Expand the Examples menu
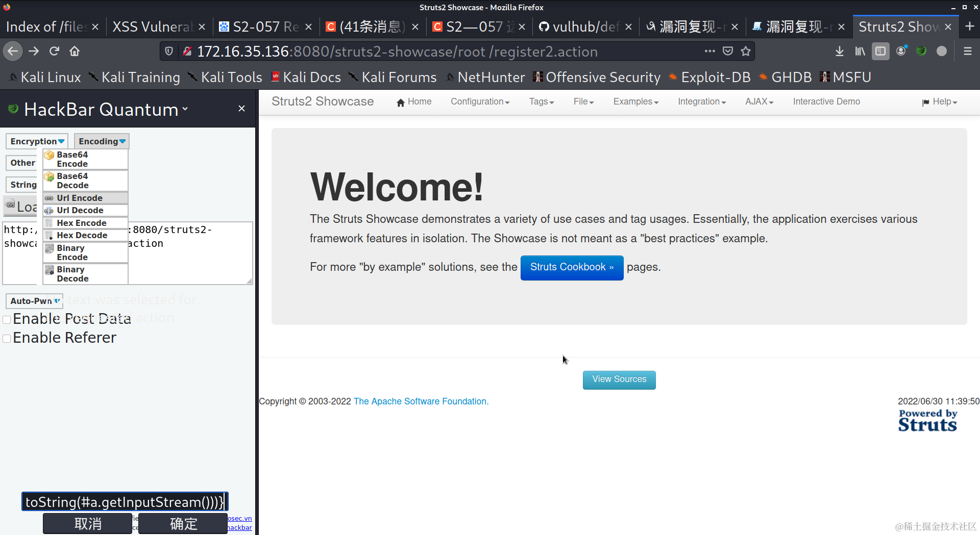This screenshot has width=980, height=535. pyautogui.click(x=636, y=101)
